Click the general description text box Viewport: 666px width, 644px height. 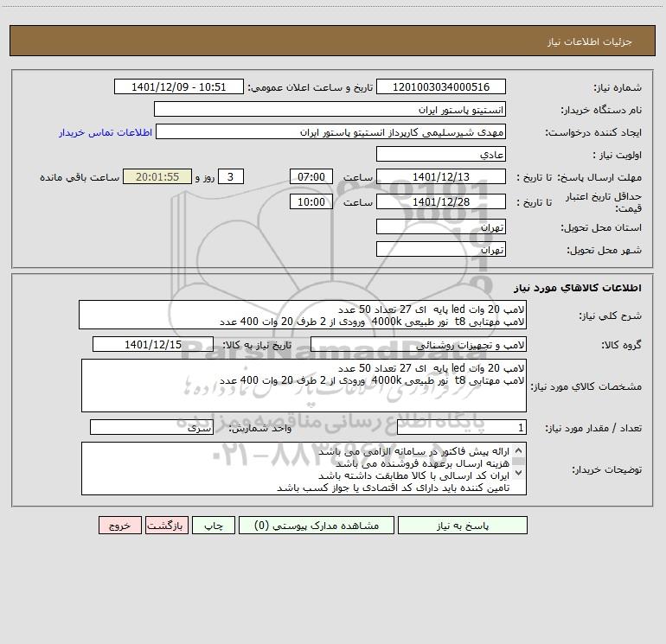pyautogui.click(x=303, y=315)
